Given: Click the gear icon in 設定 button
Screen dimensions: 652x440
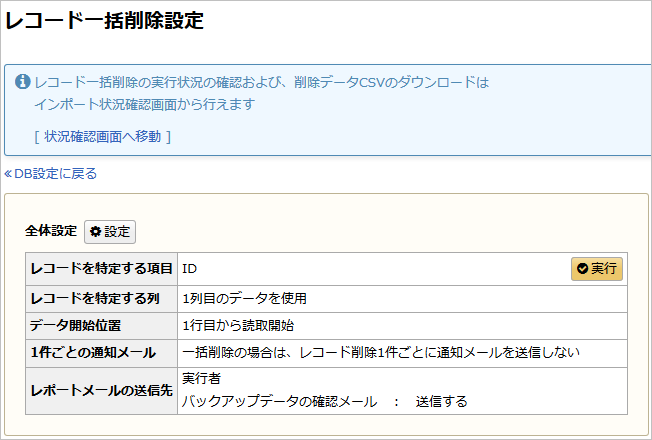Looking at the screenshot, I should [x=96, y=232].
